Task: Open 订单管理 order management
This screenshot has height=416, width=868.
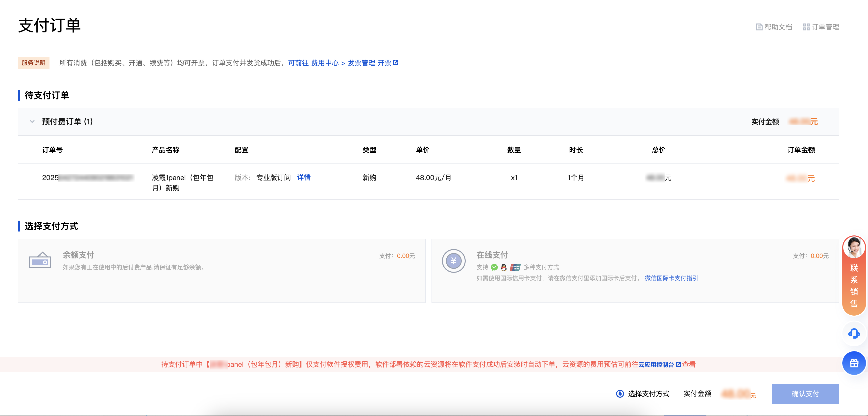Action: click(x=821, y=27)
